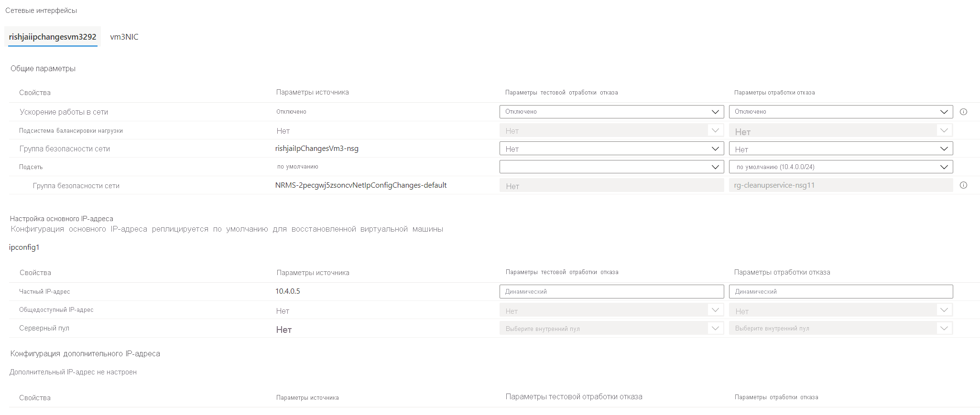Open test failover Выберите внутренний пул dropdown
Image resolution: width=980 pixels, height=415 pixels.
(611, 328)
